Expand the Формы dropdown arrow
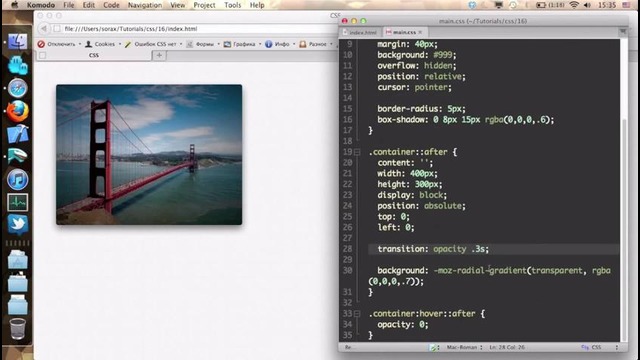640x360 pixels. (218, 44)
